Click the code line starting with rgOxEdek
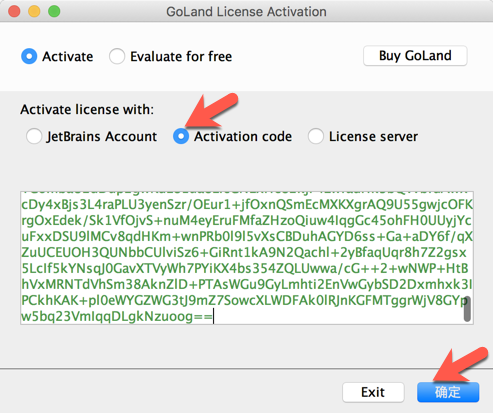The width and height of the screenshot is (493, 413). tap(246, 220)
